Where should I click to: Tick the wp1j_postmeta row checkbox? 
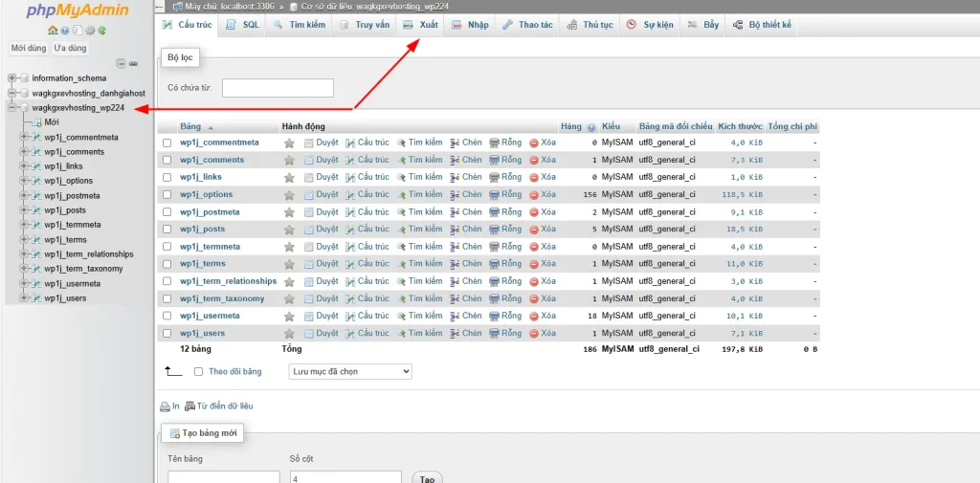click(167, 212)
